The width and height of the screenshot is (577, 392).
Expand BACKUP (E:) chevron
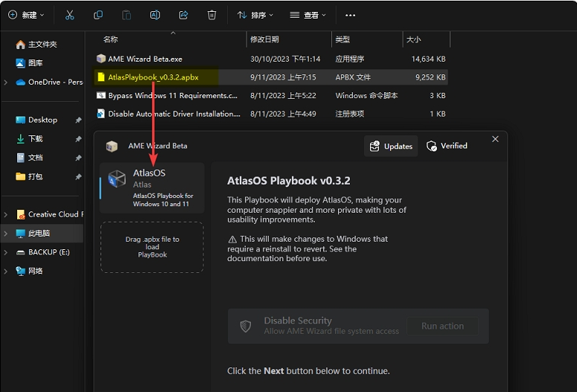click(5, 252)
